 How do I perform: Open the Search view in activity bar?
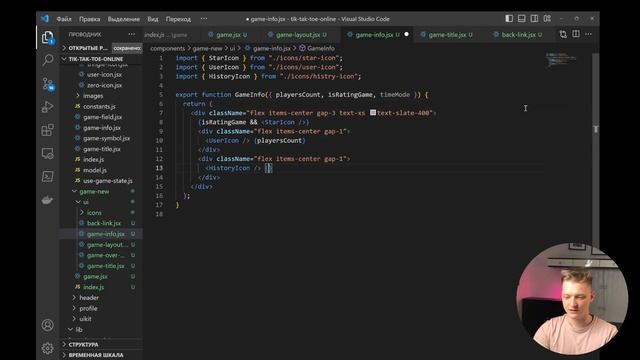48,60
